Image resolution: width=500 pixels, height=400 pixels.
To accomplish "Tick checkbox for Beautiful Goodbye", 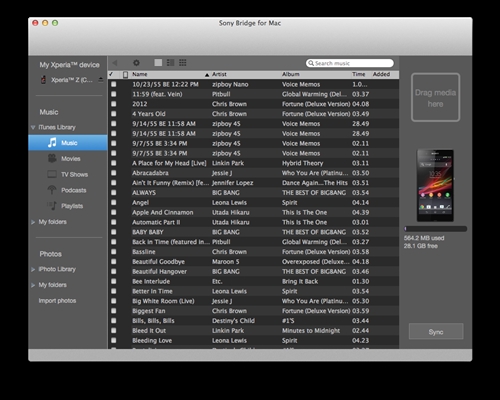I will (114, 262).
